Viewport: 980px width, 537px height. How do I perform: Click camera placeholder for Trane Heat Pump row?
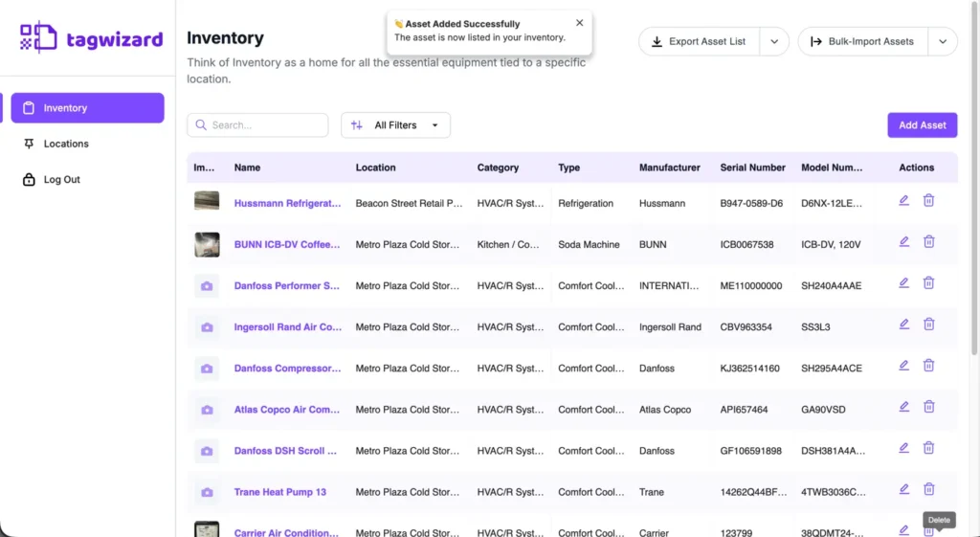(x=207, y=492)
